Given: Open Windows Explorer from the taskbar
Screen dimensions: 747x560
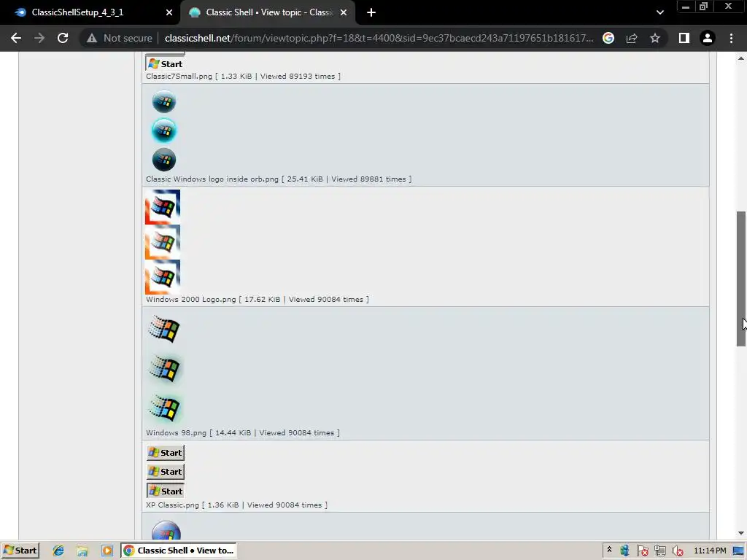Looking at the screenshot, I should 82,551.
